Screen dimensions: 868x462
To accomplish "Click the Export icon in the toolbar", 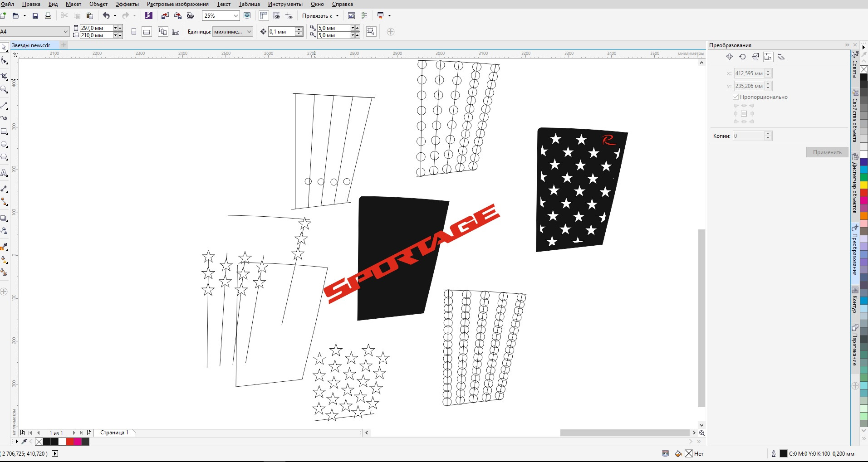I will pyautogui.click(x=178, y=16).
